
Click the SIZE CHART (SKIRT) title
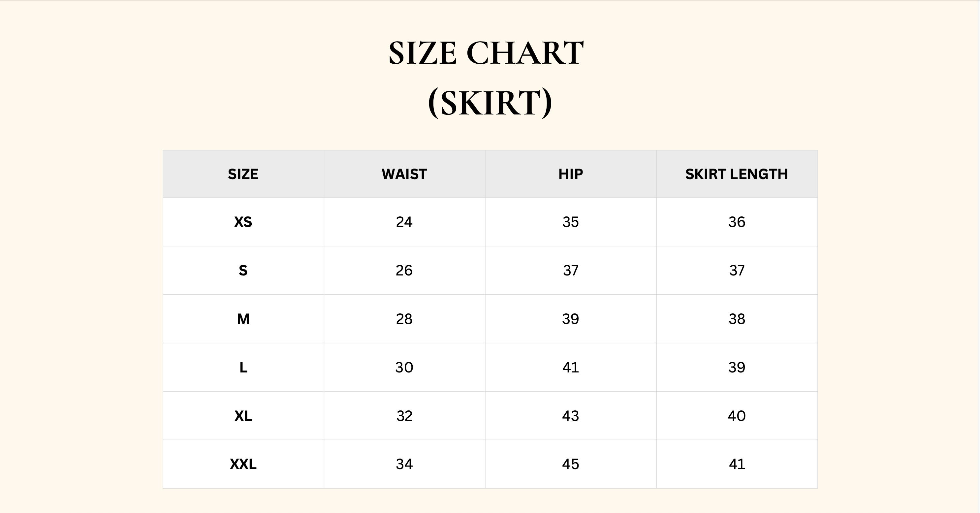point(486,78)
